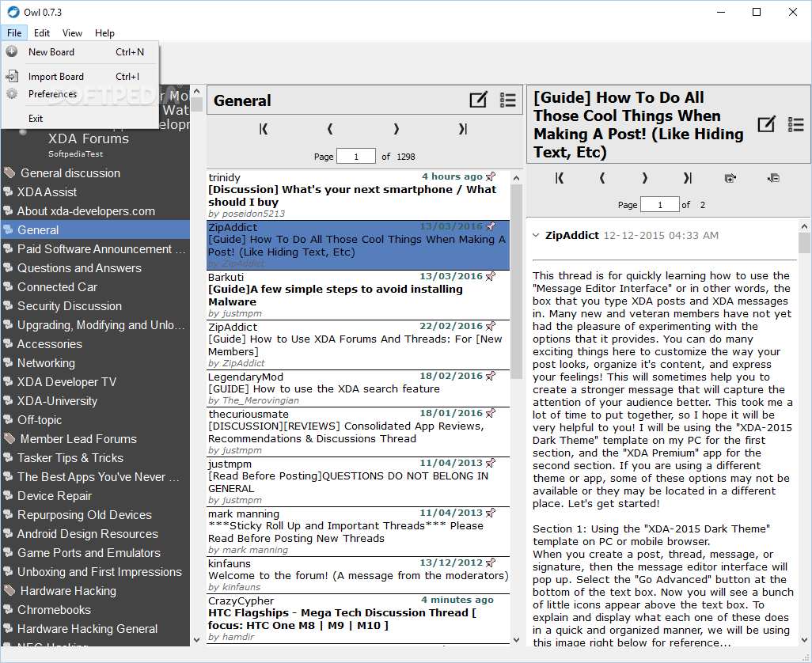Click the New Board plus icon
Image resolution: width=812 pixels, height=663 pixels.
pyautogui.click(x=12, y=51)
